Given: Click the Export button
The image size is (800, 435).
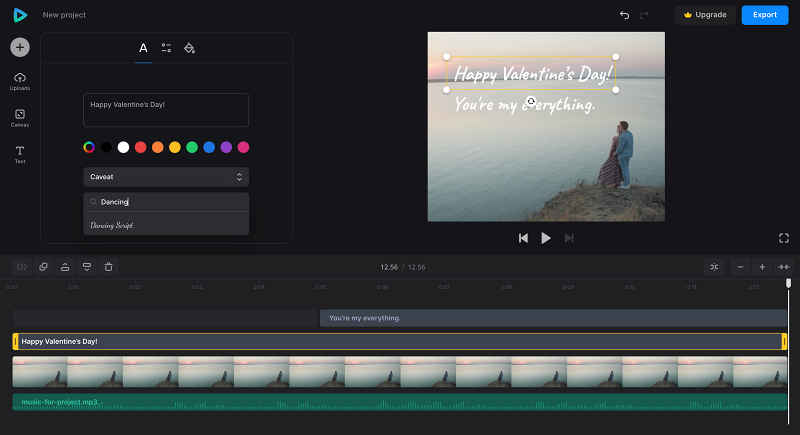Looking at the screenshot, I should point(765,15).
